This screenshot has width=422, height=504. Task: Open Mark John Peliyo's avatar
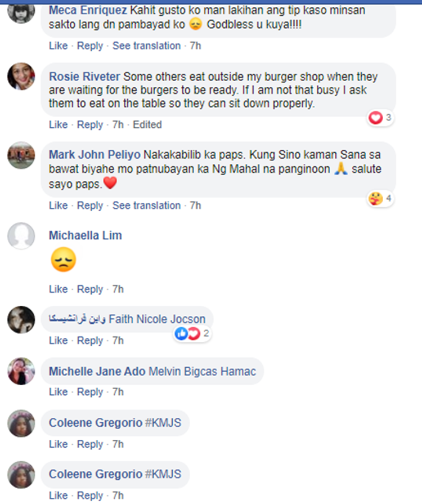(21, 155)
